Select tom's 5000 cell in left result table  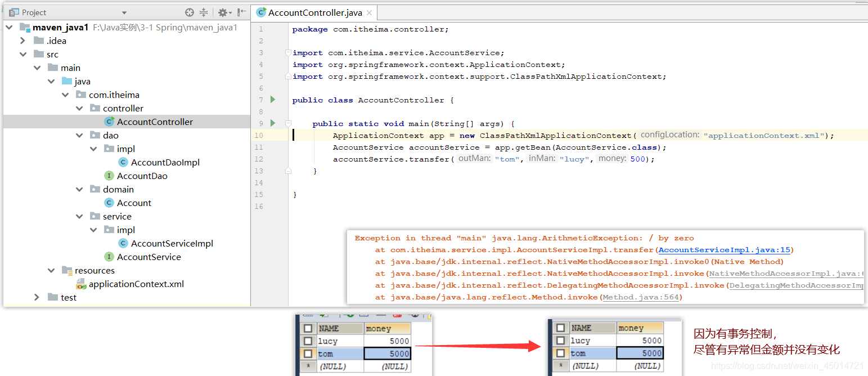click(x=387, y=353)
